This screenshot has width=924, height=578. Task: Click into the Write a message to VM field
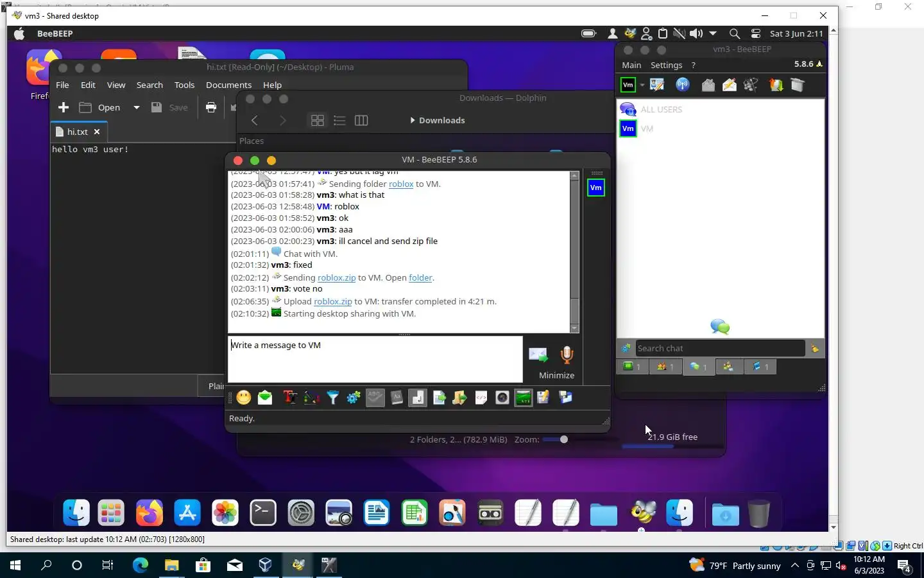coord(375,358)
